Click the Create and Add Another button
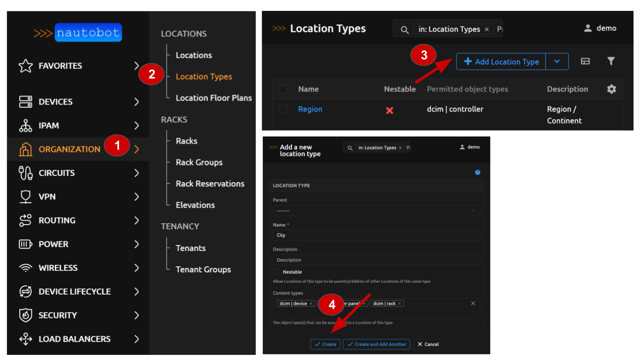 pos(376,344)
